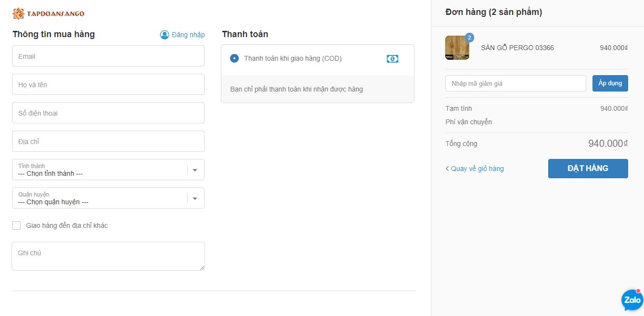Click the Sàn gỗ Pergo product thumbnail
Image resolution: width=644 pixels, height=316 pixels.
pos(457,48)
